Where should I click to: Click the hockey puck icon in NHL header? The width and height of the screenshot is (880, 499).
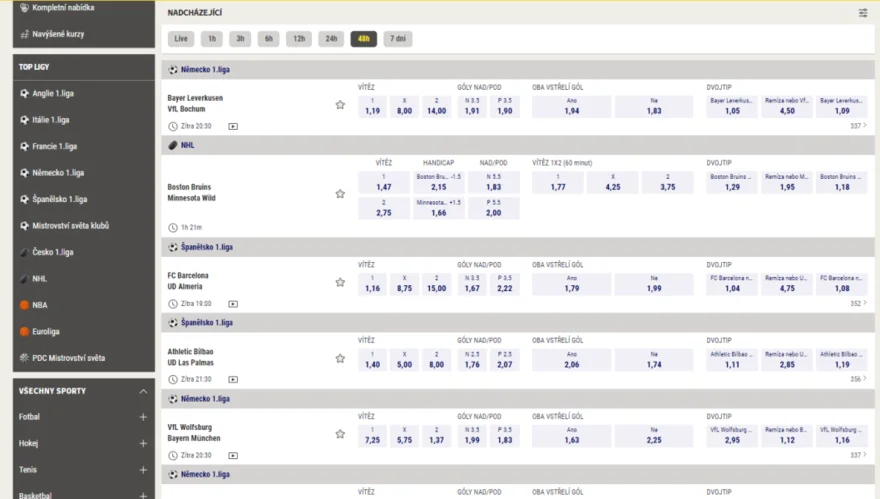tap(173, 145)
